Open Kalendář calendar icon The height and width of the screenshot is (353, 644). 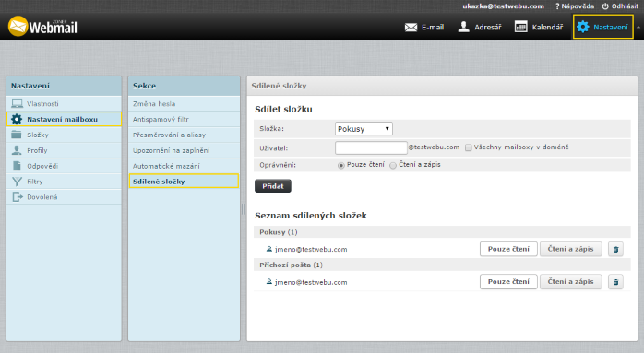[x=520, y=27]
